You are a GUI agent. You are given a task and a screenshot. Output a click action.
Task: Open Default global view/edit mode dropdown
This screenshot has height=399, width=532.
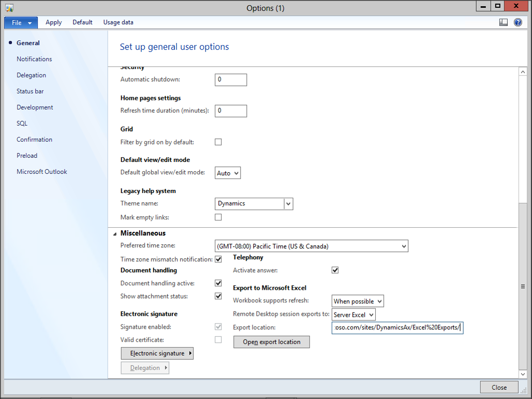228,173
